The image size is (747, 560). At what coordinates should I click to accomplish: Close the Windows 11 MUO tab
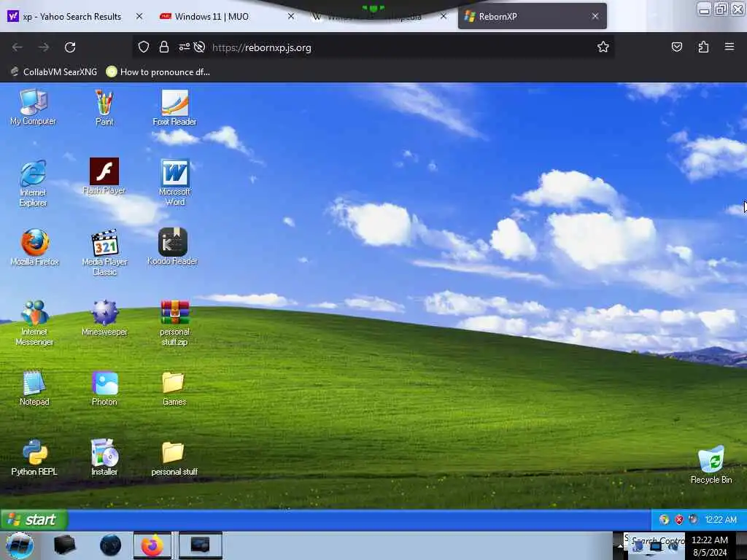coord(291,16)
